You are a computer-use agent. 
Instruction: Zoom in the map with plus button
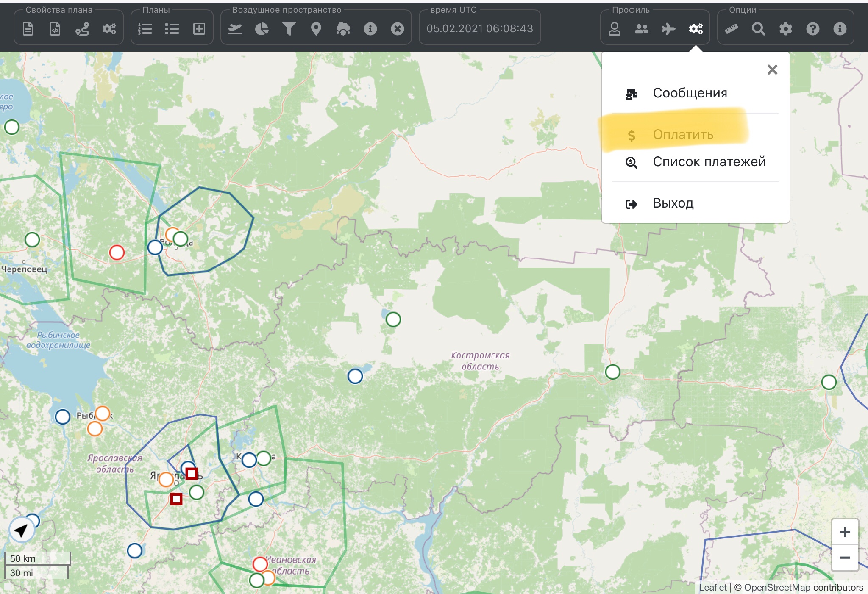coord(845,532)
